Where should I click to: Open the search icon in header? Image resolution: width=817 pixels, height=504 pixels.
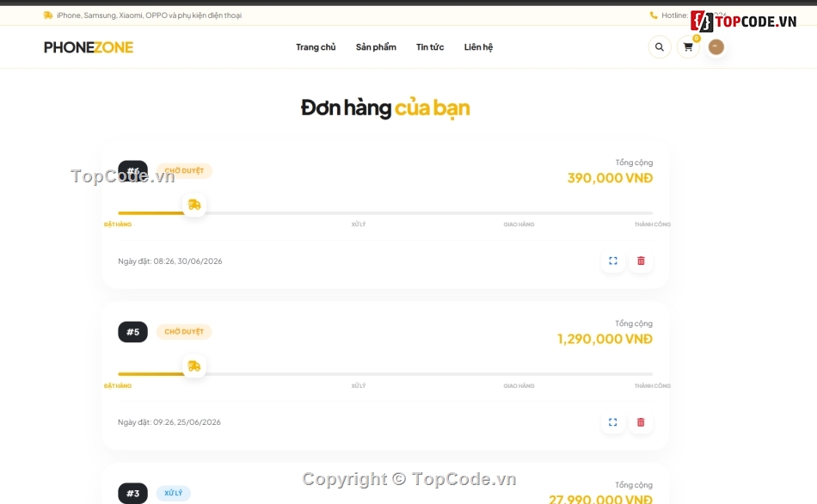(x=659, y=47)
